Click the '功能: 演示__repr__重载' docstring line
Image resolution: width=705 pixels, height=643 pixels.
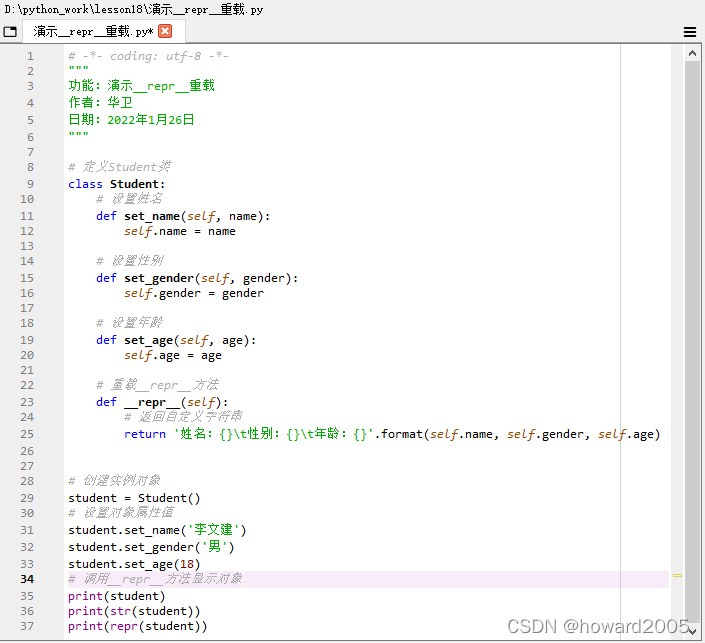(142, 85)
